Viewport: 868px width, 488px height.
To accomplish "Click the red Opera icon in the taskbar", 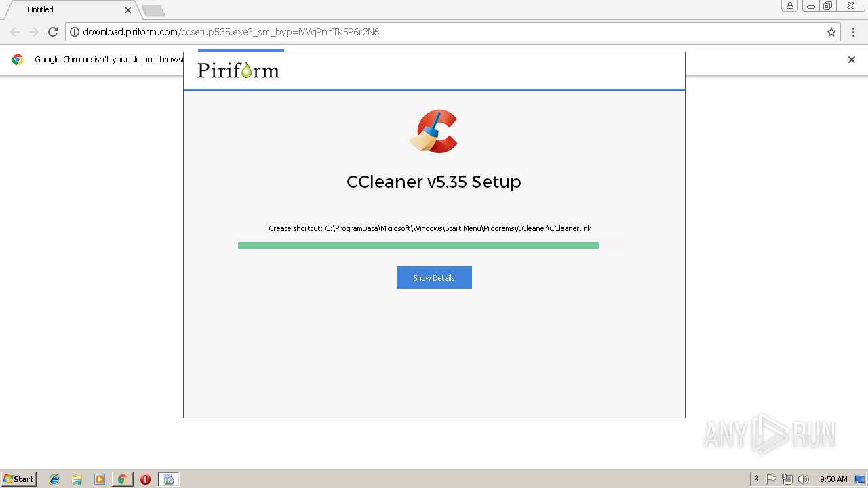I will 145,479.
